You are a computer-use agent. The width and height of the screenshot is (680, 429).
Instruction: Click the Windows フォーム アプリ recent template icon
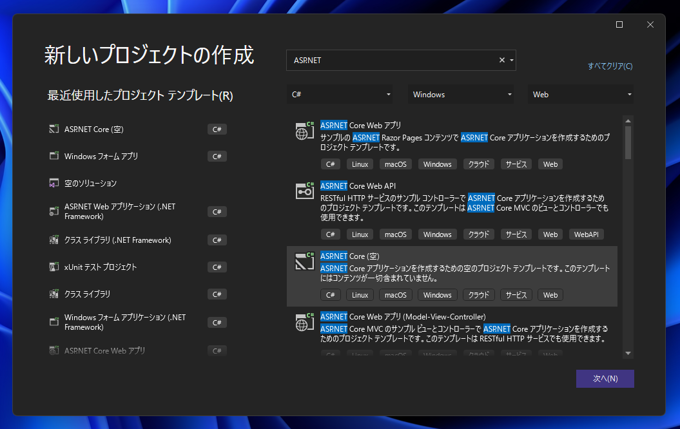tap(54, 156)
